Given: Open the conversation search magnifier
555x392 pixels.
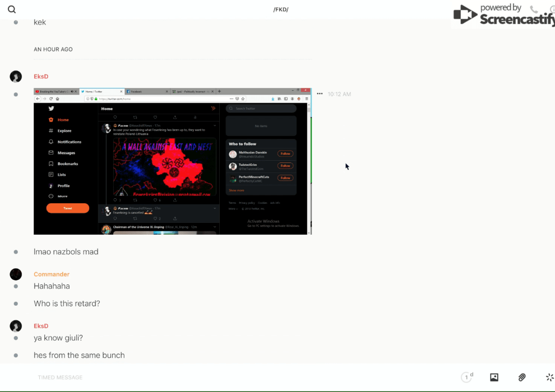Looking at the screenshot, I should [x=12, y=10].
